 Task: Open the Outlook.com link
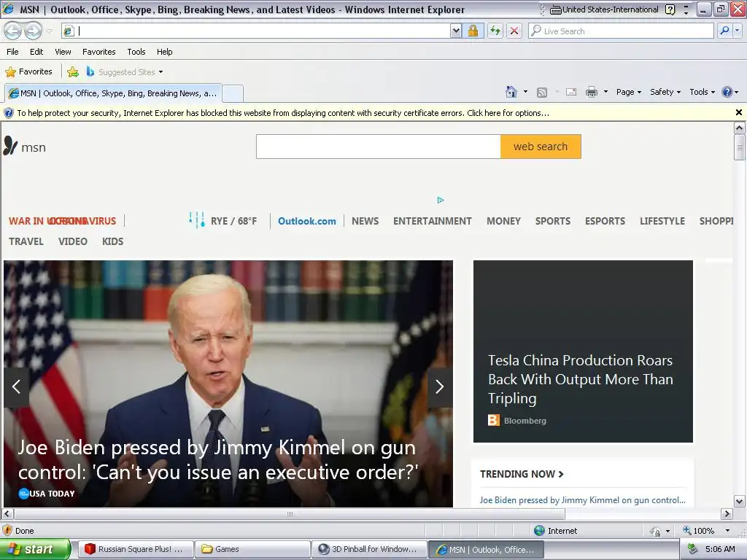tap(307, 221)
